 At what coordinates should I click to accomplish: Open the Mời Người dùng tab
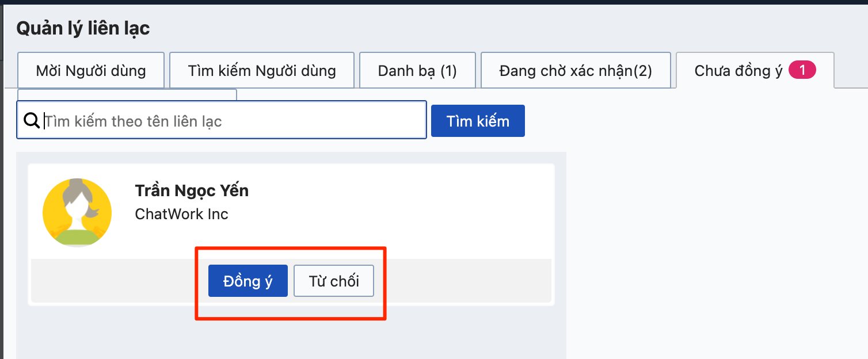[91, 71]
